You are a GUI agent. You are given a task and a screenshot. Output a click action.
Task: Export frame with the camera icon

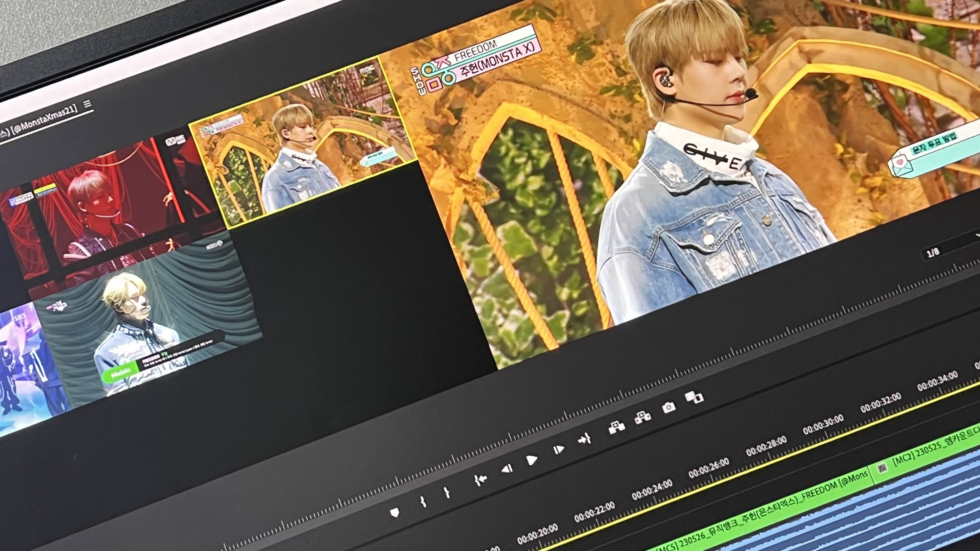668,408
